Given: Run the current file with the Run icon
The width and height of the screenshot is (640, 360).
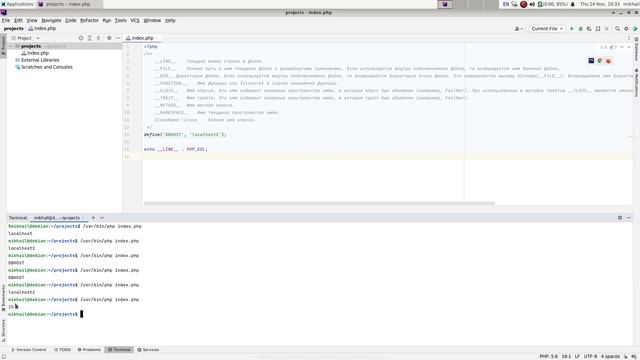Looking at the screenshot, I should (571, 29).
